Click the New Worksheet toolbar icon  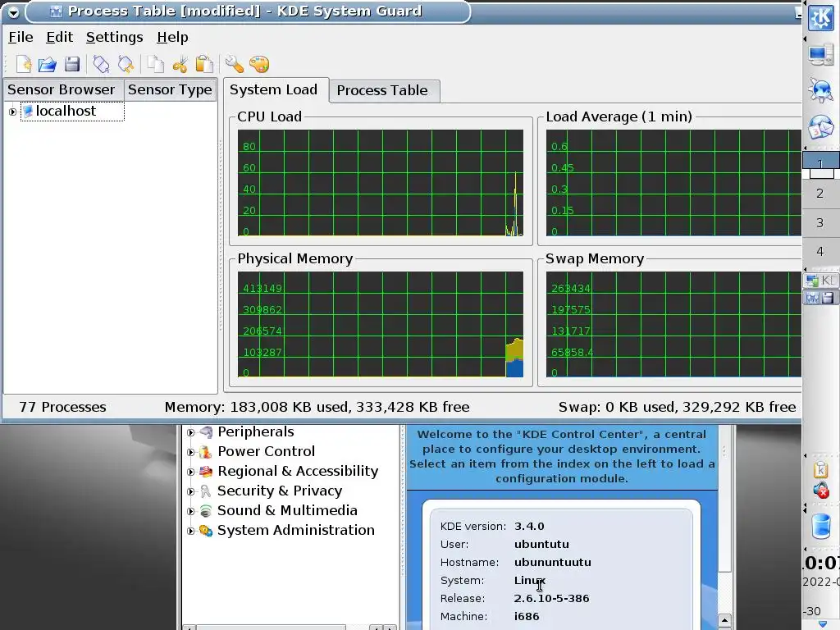[x=24, y=64]
